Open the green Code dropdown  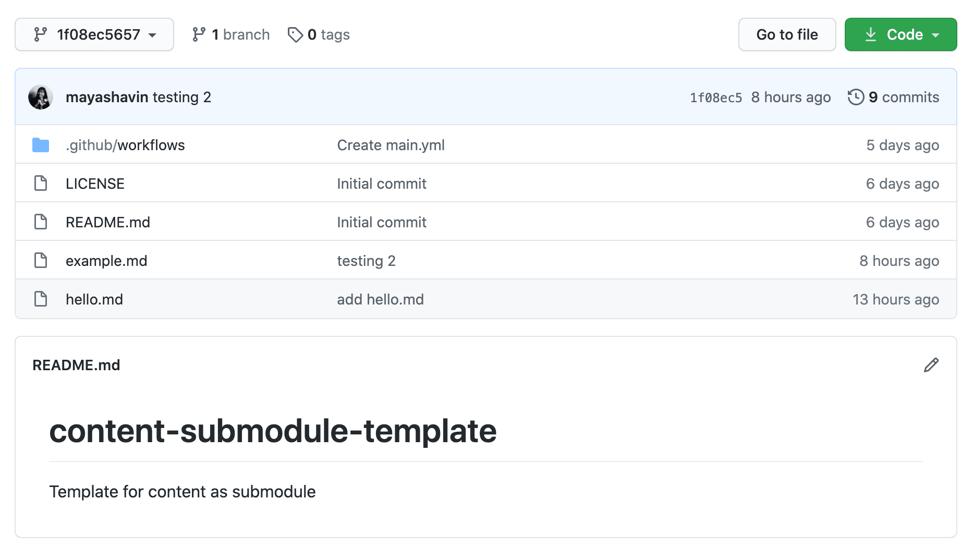pos(901,34)
